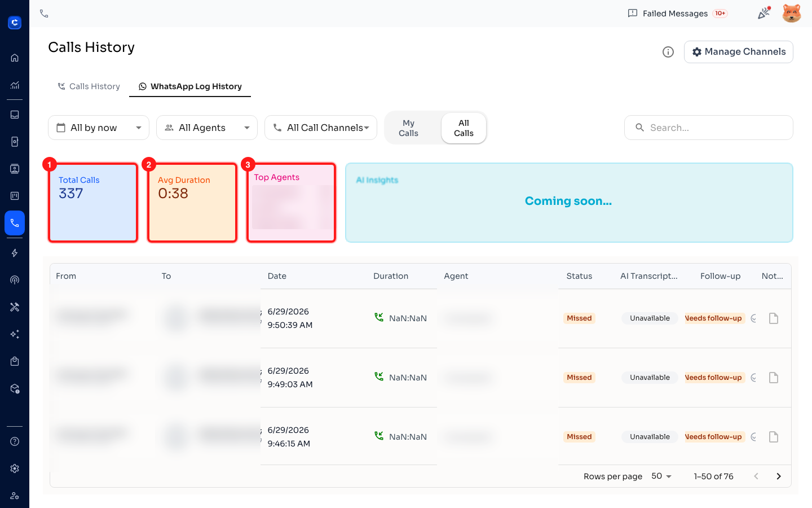This screenshot has height=508, width=812.
Task: Click the Top Agents card
Action: [292, 203]
